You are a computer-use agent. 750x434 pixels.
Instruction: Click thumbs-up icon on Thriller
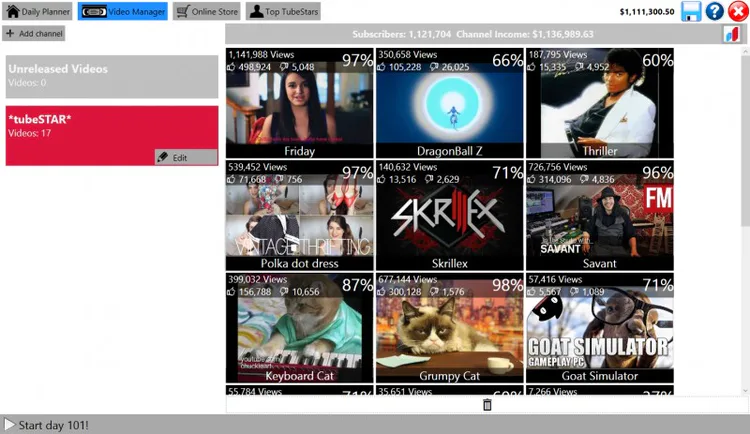531,67
